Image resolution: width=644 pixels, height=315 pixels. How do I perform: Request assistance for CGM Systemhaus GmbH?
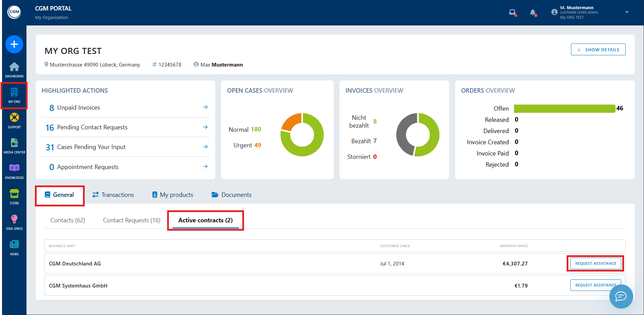tap(596, 285)
